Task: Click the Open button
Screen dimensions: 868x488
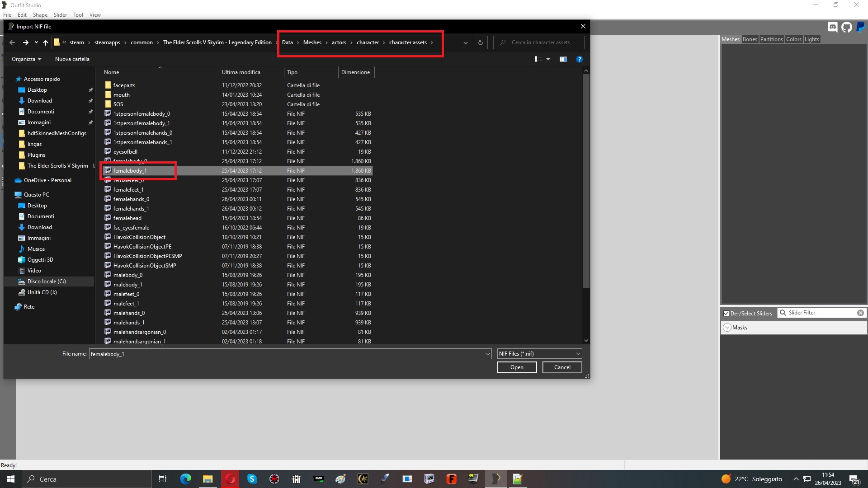Action: click(x=517, y=367)
